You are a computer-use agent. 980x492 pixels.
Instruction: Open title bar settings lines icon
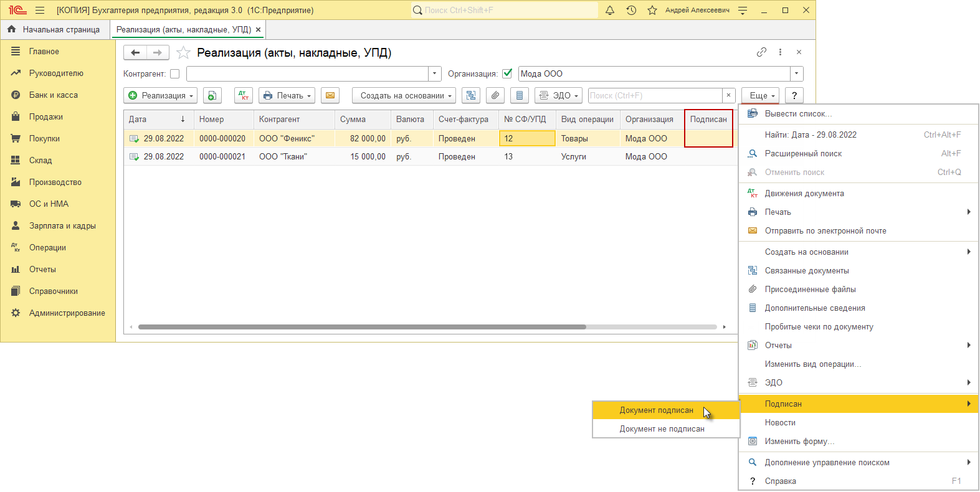click(x=743, y=10)
